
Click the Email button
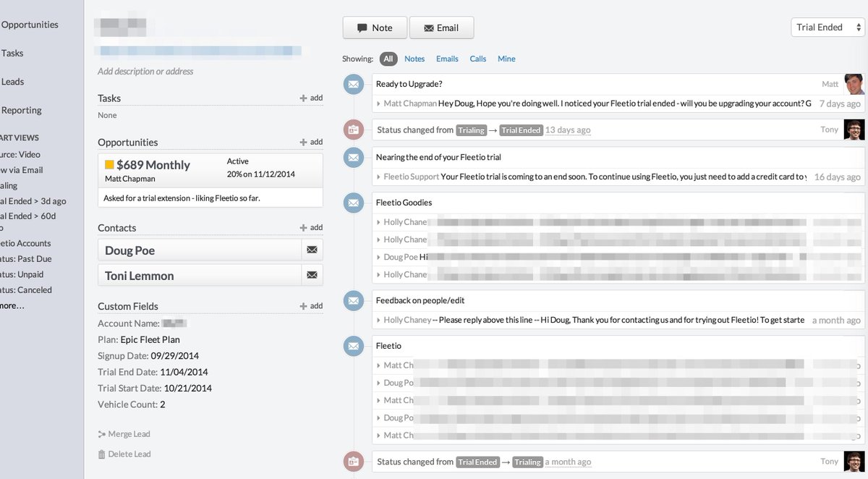tap(441, 27)
